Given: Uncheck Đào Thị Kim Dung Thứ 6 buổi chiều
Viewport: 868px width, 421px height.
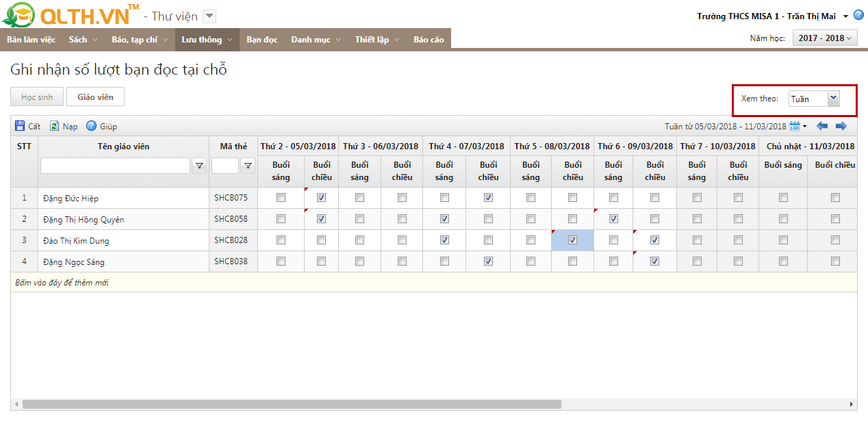Looking at the screenshot, I should (655, 240).
